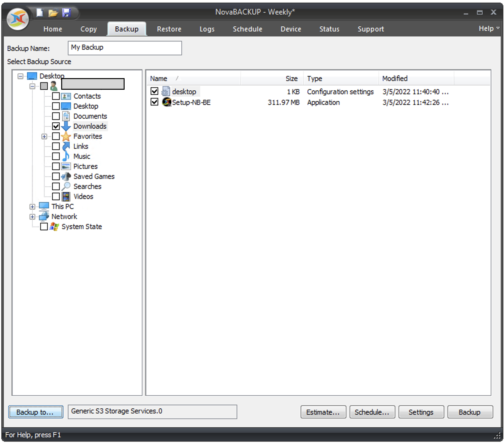The image size is (504, 443).
Task: Click the Estimate... button
Action: pos(323,412)
